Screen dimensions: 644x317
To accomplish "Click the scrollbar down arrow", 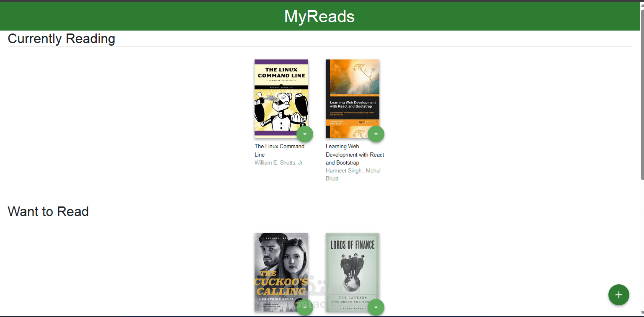I will click(x=641, y=312).
